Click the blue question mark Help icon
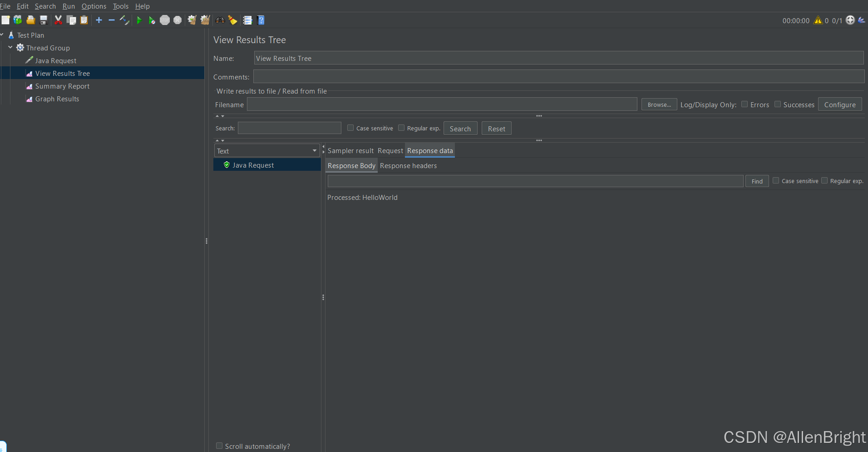Viewport: 868px width, 452px height. click(x=261, y=20)
